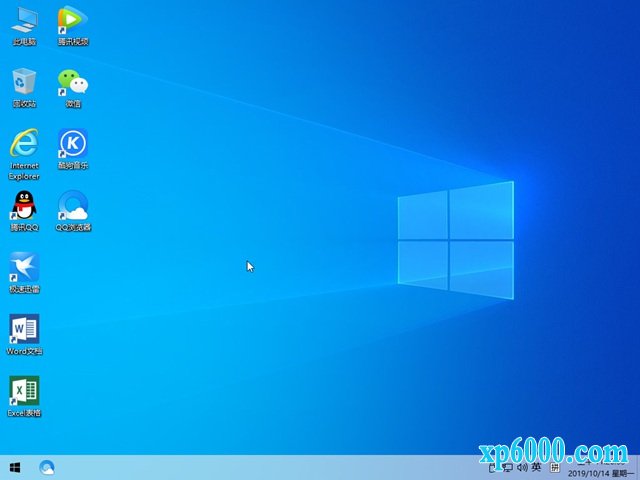The image size is (640, 480).
Task: Toggle the 拼 pinyin input mode icon
Action: click(x=553, y=467)
